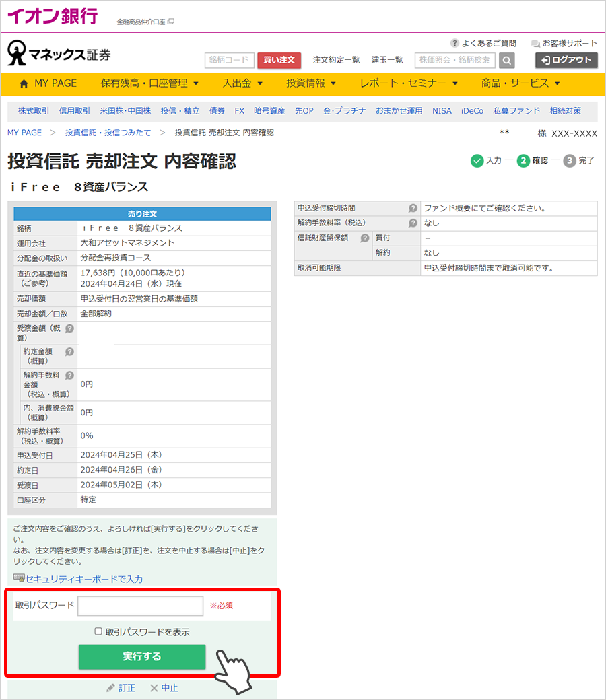Click the 訂正 link
This screenshot has width=606, height=700.
(127, 688)
